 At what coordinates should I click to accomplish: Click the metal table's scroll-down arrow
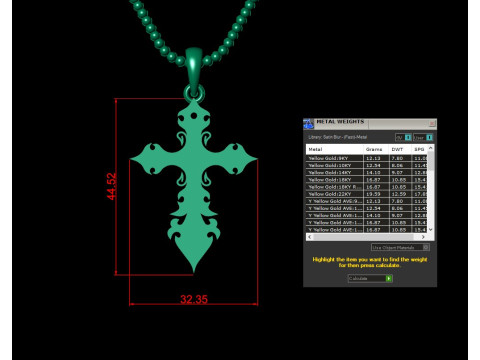click(431, 229)
